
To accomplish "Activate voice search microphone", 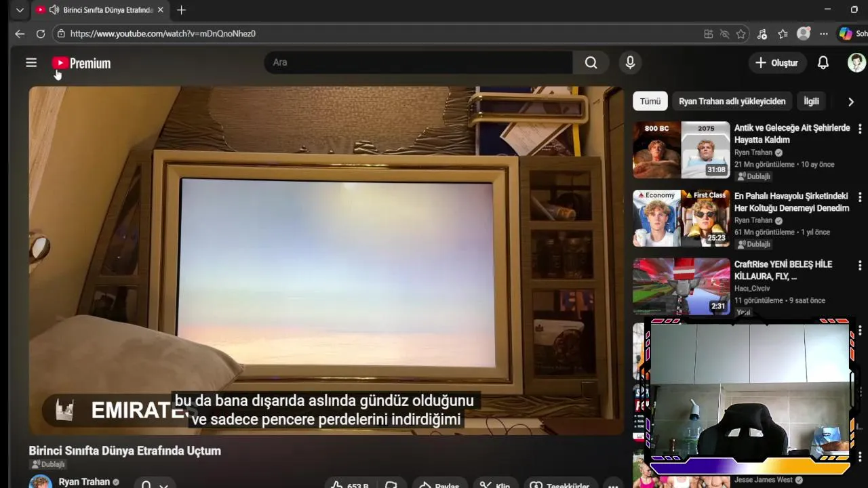I will (x=630, y=62).
